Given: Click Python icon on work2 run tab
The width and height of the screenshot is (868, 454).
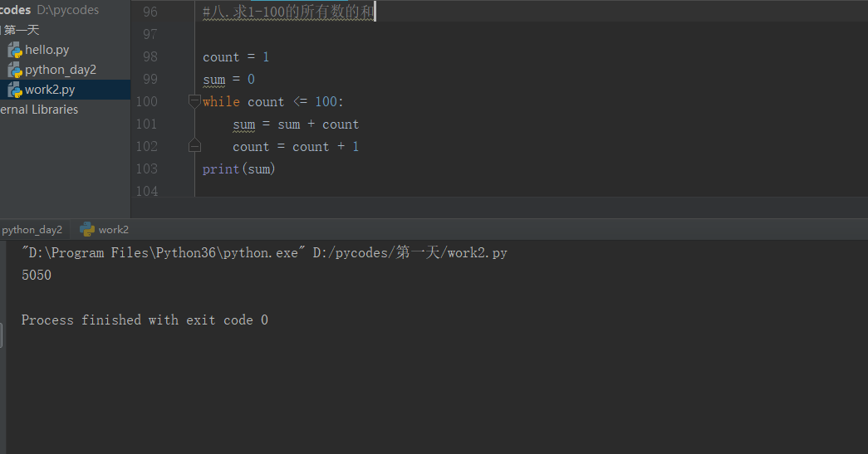Looking at the screenshot, I should pyautogui.click(x=87, y=229).
